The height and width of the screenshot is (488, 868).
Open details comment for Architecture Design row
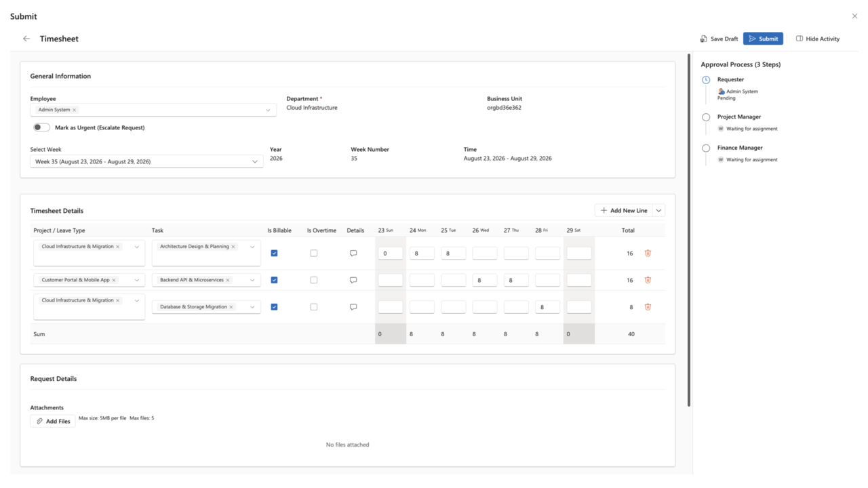tap(353, 253)
